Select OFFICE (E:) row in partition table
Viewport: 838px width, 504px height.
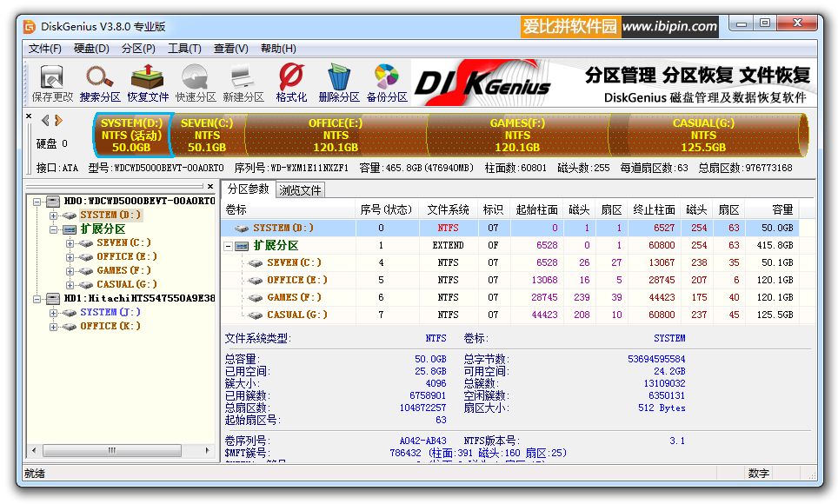pyautogui.click(x=510, y=280)
